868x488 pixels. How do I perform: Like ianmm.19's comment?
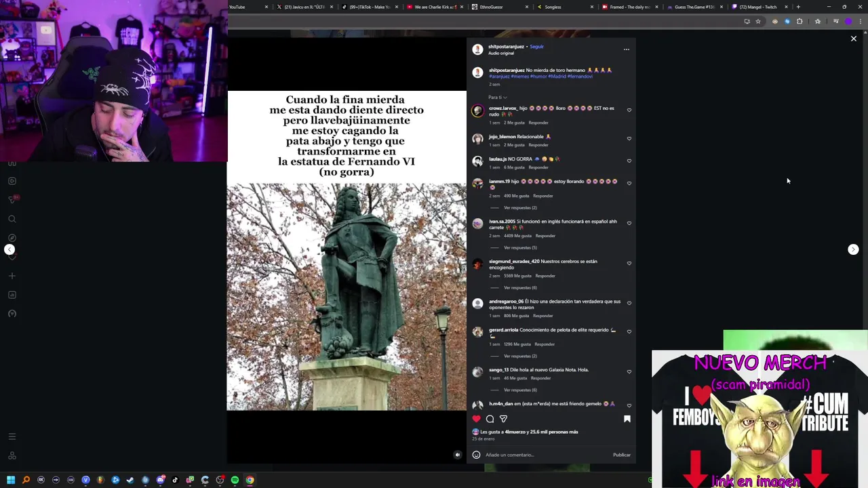click(x=629, y=183)
